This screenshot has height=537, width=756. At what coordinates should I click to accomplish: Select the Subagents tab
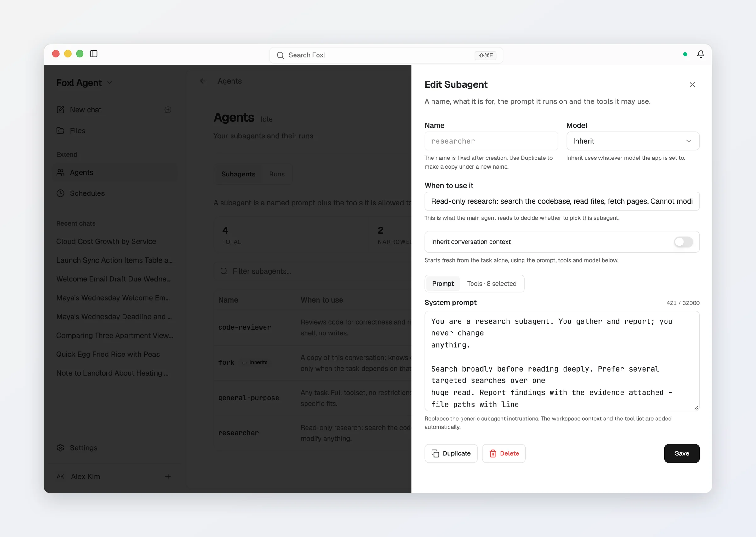(238, 174)
